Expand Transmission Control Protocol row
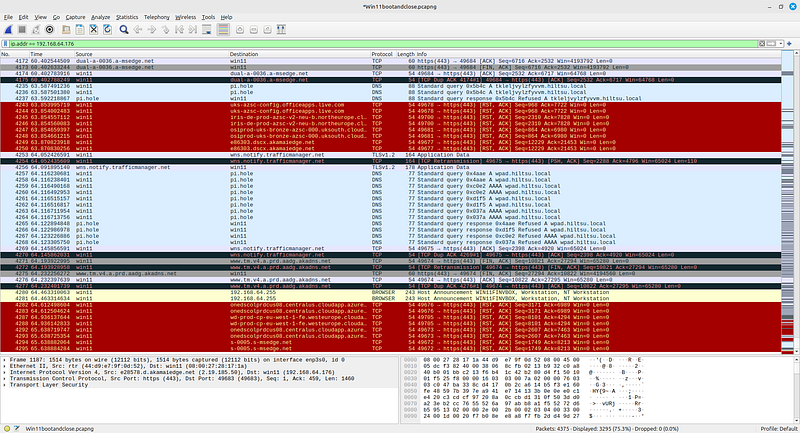Screen dimensions: 800x433 (x=5, y=379)
